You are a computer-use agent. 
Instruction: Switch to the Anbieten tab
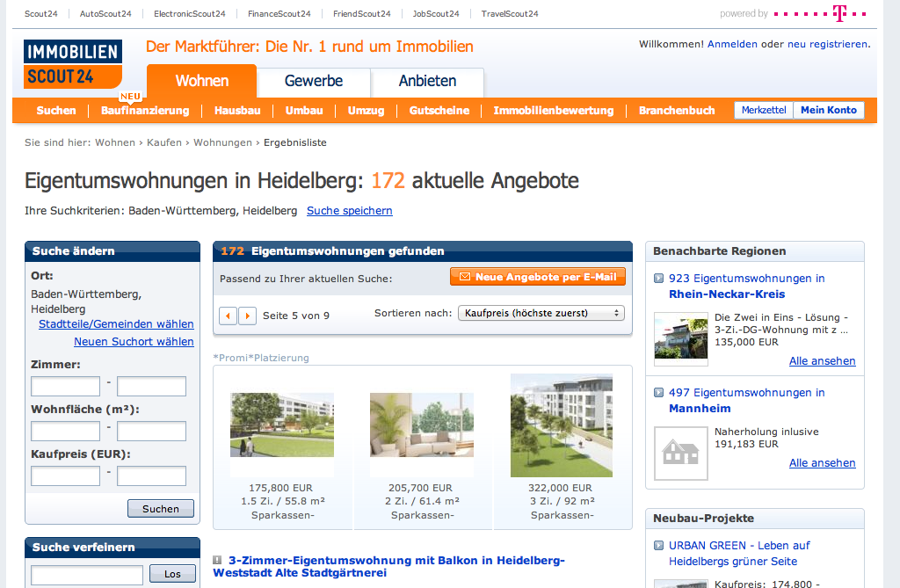[428, 81]
